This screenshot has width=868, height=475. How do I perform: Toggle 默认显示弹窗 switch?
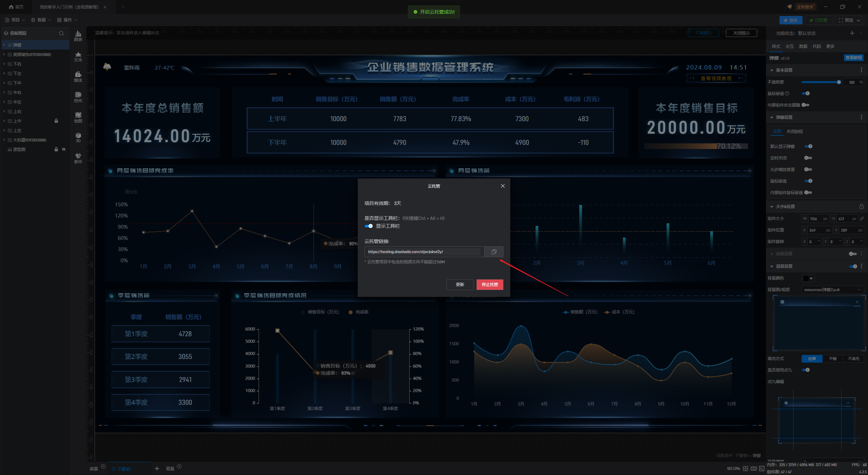pyautogui.click(x=808, y=146)
